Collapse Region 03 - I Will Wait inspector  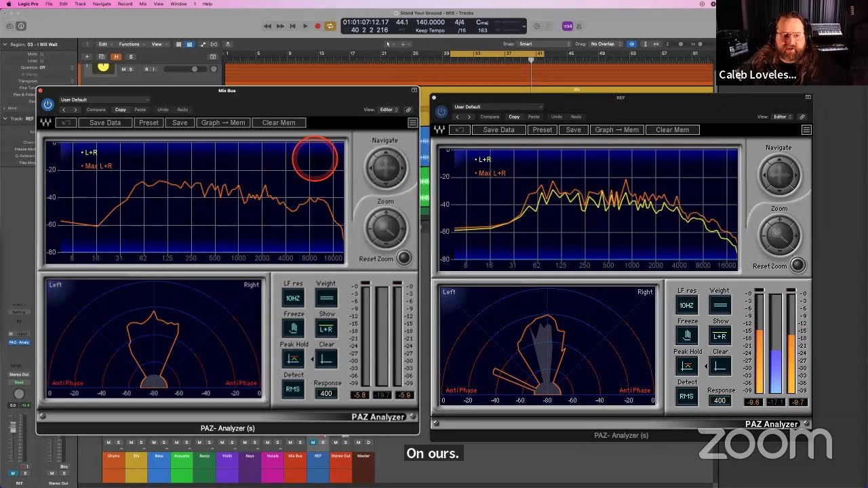(x=5, y=45)
